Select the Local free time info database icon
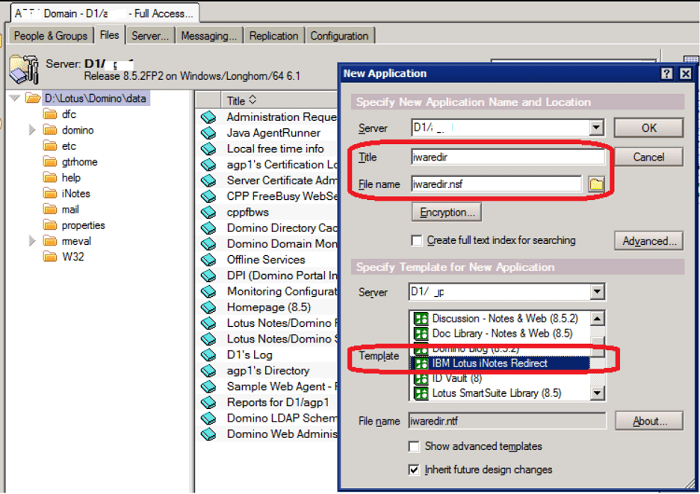Image resolution: width=700 pixels, height=494 pixels. [x=208, y=149]
